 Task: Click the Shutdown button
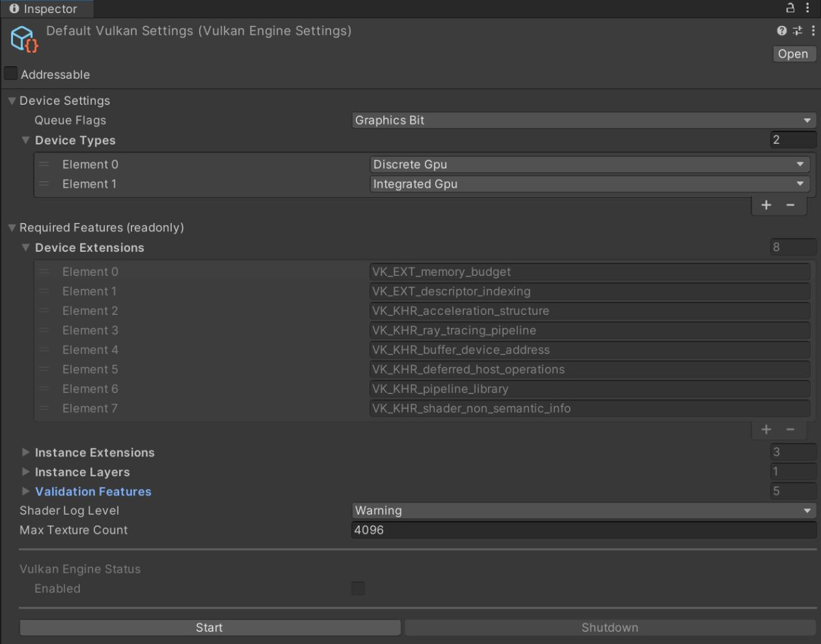click(610, 628)
